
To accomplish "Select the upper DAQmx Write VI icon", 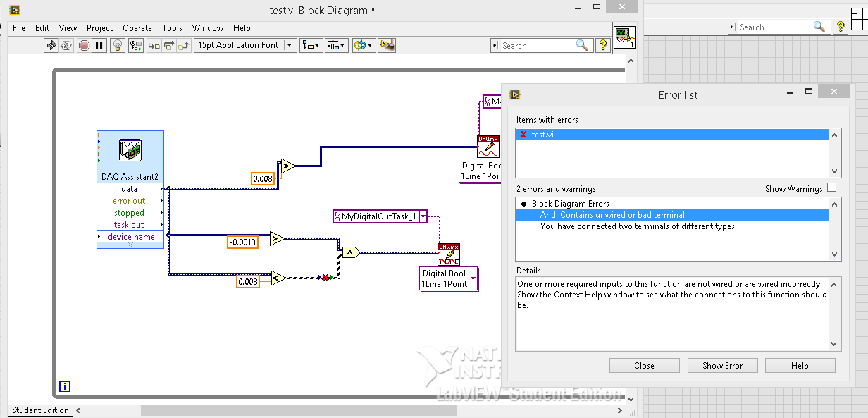I will (488, 147).
